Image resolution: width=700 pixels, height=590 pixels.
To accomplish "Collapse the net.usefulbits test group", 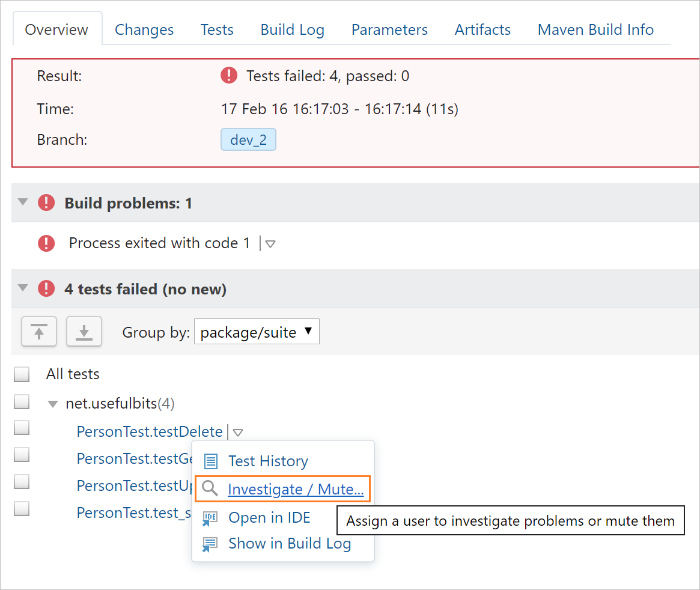I will coord(53,404).
